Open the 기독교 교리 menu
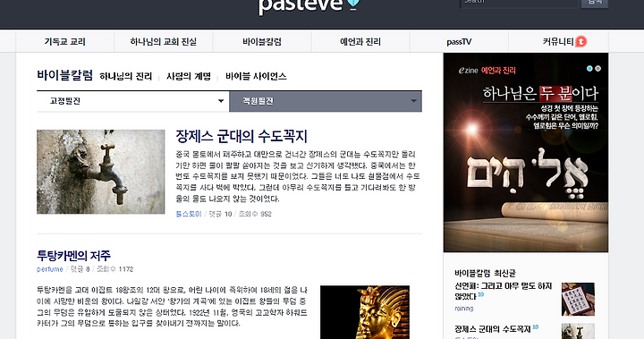This screenshot has width=644, height=339. point(65,41)
